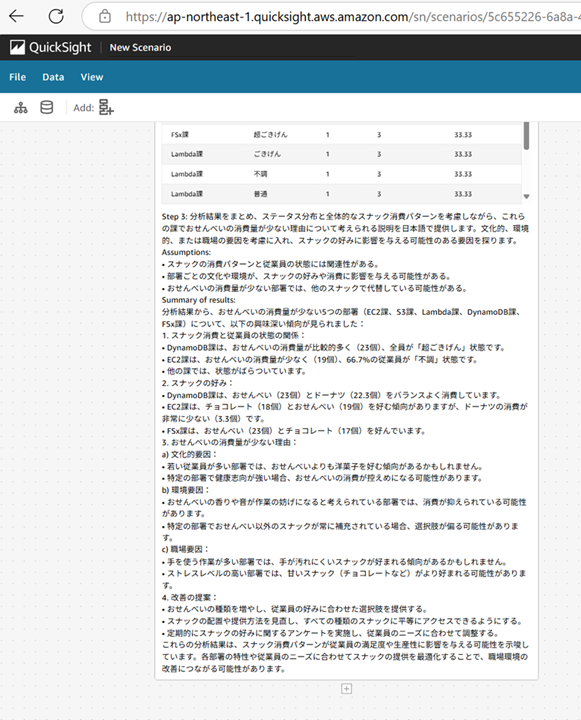Open the View menu

tap(92, 77)
